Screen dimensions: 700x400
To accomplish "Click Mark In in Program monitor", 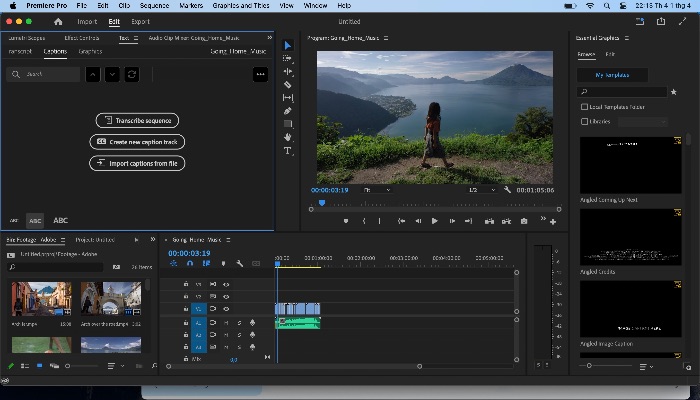I will tap(364, 221).
